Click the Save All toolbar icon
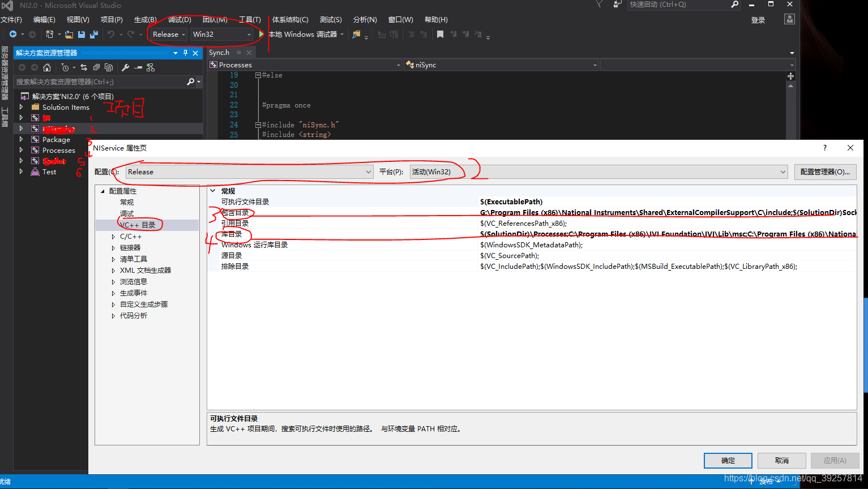The width and height of the screenshot is (868, 489). point(94,35)
